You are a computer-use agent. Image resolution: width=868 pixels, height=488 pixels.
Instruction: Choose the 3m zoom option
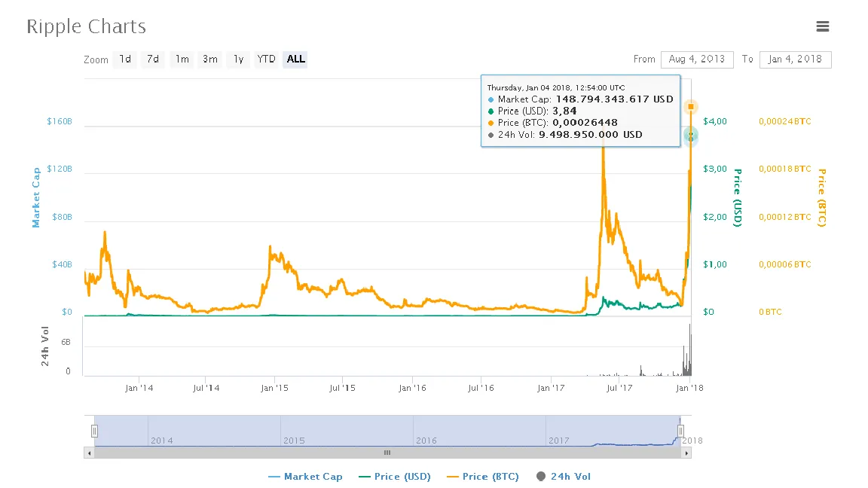pos(209,59)
